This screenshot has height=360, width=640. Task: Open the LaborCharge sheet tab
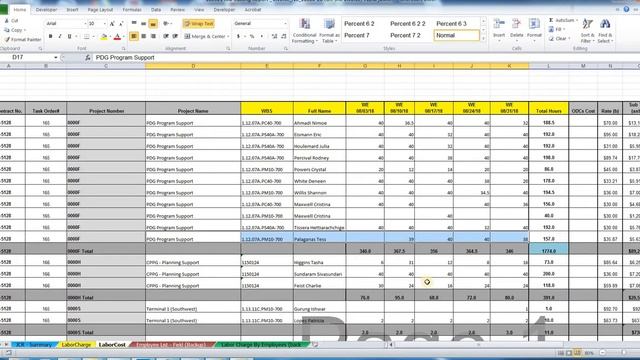[x=76, y=345]
